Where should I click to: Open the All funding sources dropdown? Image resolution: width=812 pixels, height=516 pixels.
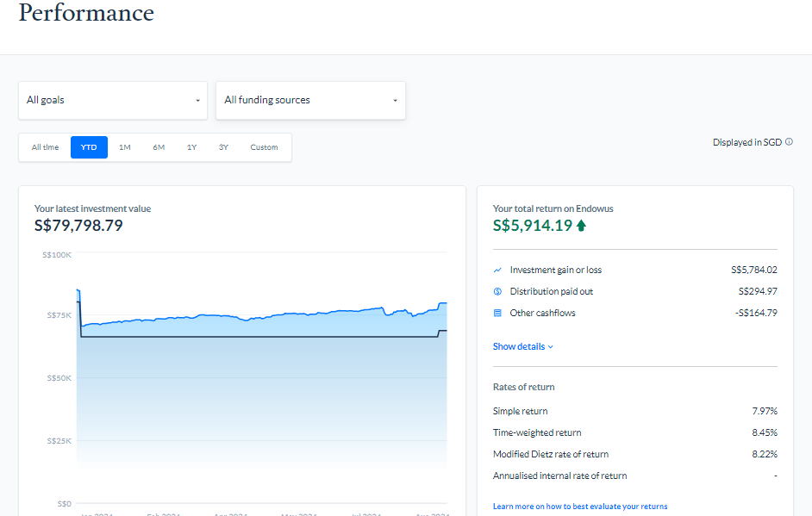(x=310, y=101)
